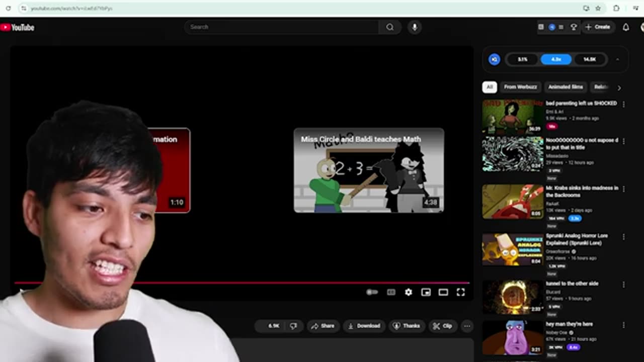Open NooOOOOOOOO u not supose title
Screen dimensions: 644x362
(582, 144)
